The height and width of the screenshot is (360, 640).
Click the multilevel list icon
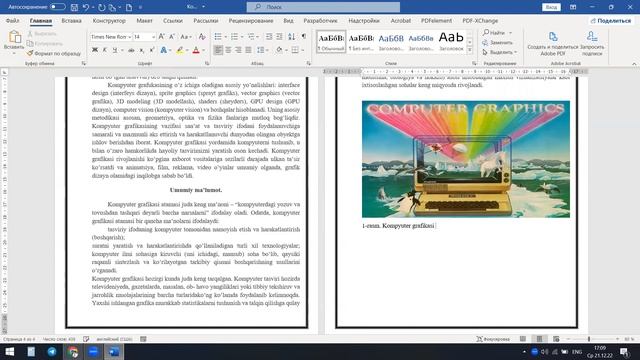pyautogui.click(x=251, y=37)
